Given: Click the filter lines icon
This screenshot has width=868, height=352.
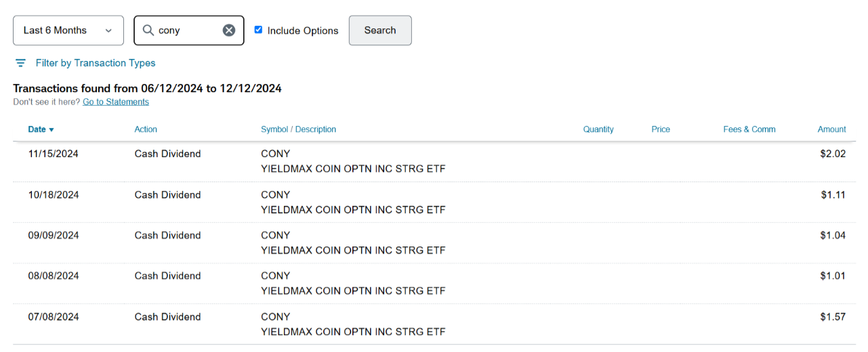Looking at the screenshot, I should pos(21,63).
